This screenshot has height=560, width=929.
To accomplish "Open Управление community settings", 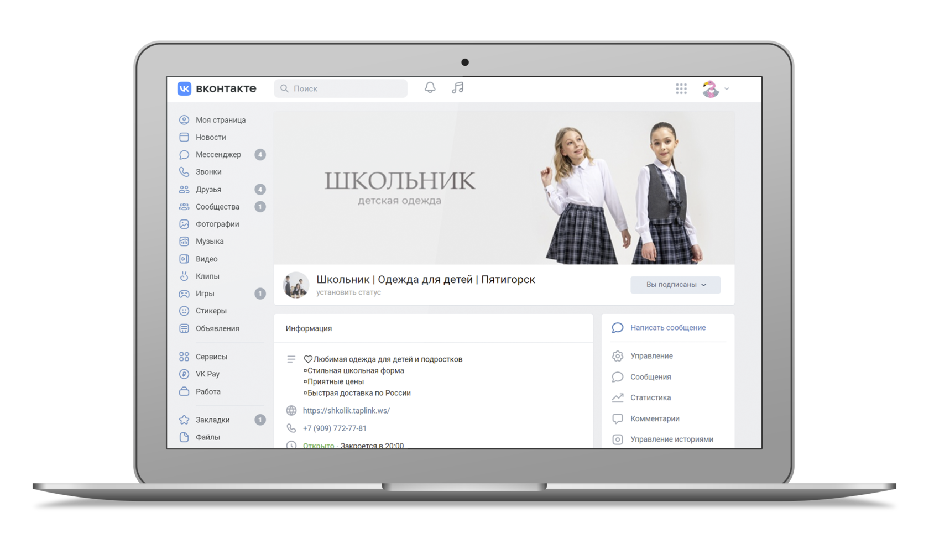I will (x=651, y=356).
